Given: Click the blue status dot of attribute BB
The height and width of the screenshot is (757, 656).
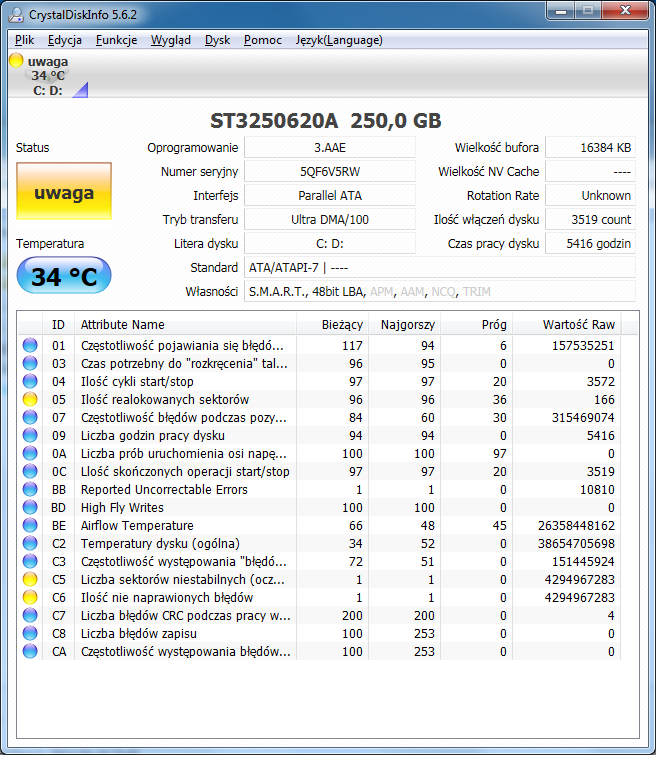Looking at the screenshot, I should [x=30, y=490].
